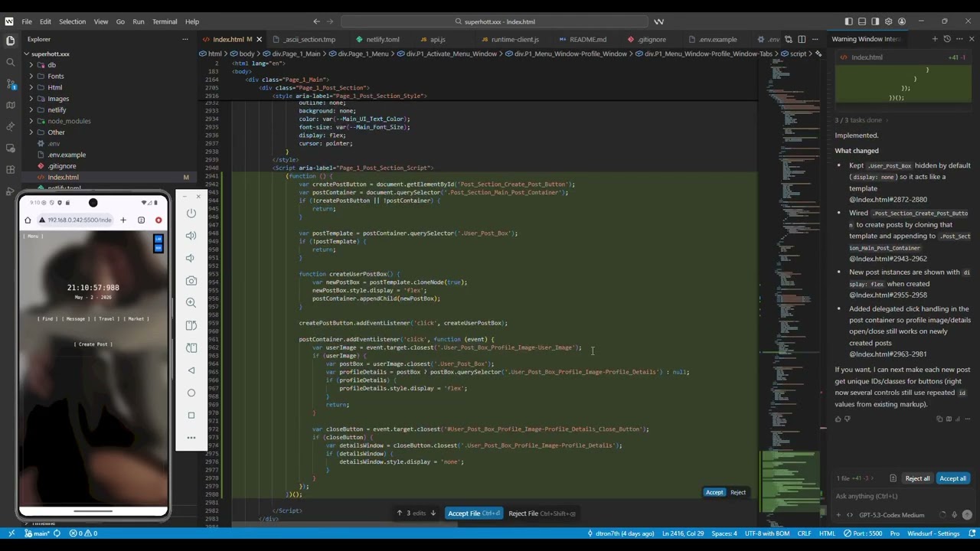Viewport: 980px width, 551px height.
Task: Click Reject all in chat panel
Action: point(917,478)
